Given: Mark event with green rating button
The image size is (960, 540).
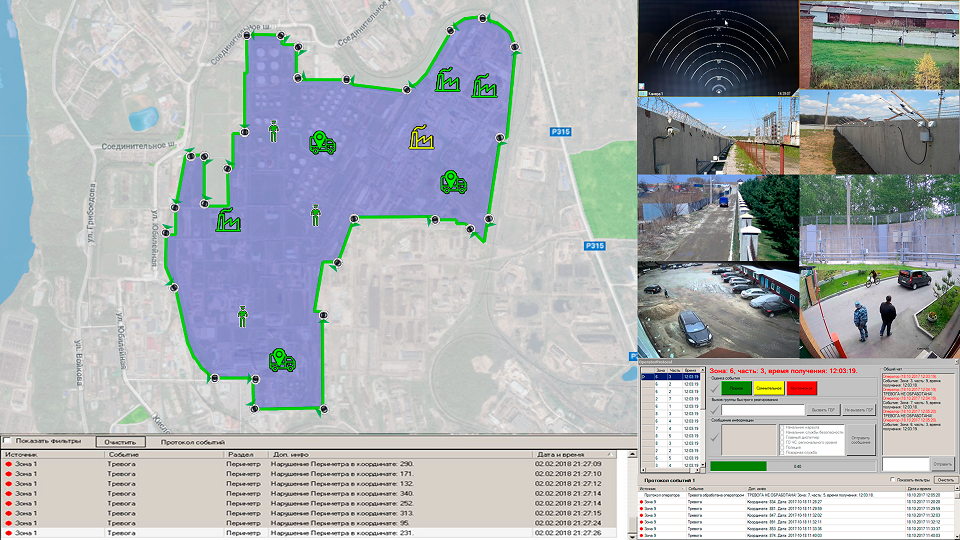Looking at the screenshot, I should [x=736, y=388].
